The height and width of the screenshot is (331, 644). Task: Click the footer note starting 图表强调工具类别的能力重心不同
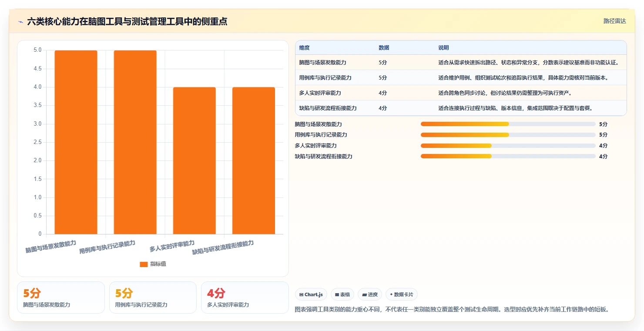pyautogui.click(x=451, y=310)
